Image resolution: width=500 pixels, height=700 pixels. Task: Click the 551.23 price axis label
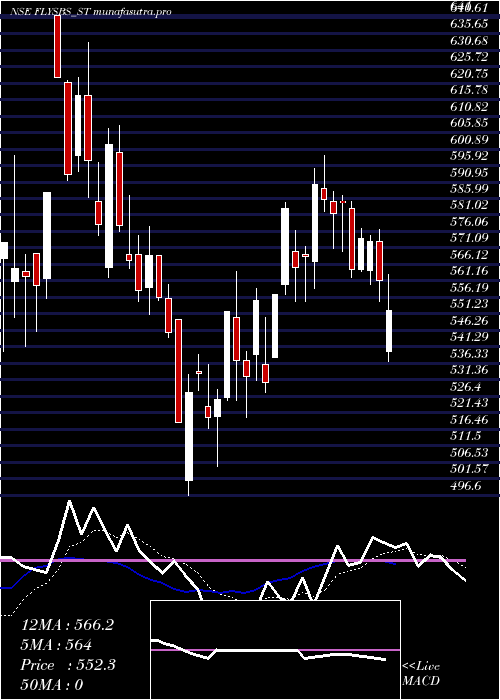pos(470,304)
